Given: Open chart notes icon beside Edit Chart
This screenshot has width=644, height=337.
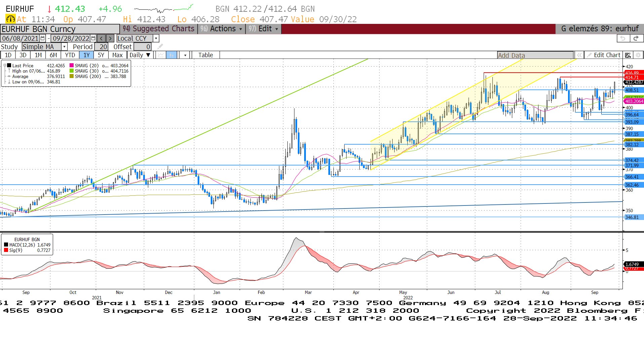Looking at the screenshot, I should tap(628, 55).
